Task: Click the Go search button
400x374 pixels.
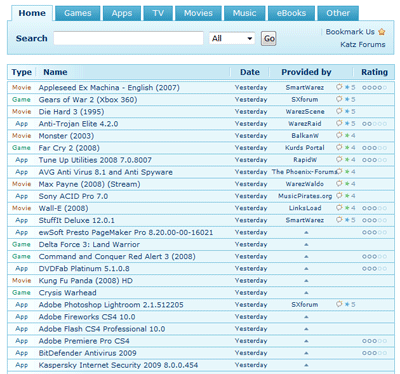Action: click(268, 39)
